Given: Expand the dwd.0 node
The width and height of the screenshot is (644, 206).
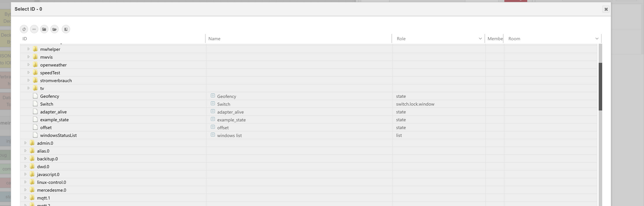Looking at the screenshot, I should point(25,167).
